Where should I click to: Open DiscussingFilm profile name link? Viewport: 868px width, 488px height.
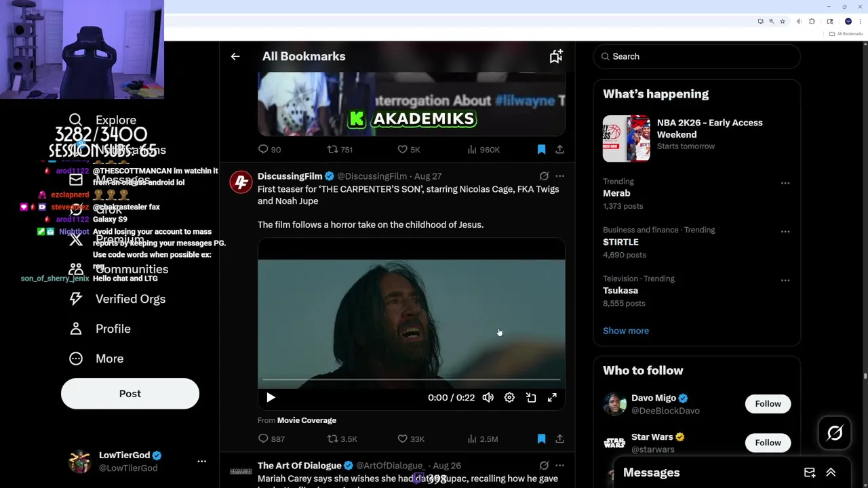coord(290,176)
